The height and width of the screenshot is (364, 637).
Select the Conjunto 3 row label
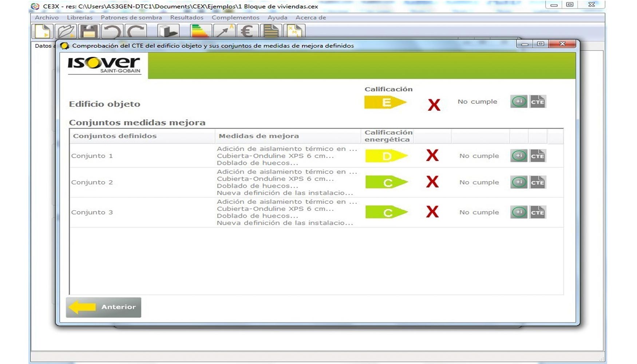pyautogui.click(x=92, y=212)
